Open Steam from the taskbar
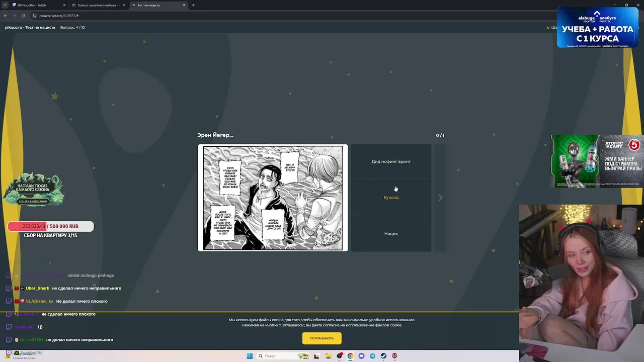 [383, 356]
